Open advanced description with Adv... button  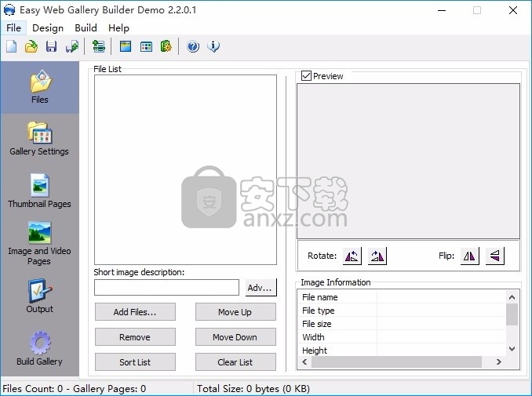261,288
